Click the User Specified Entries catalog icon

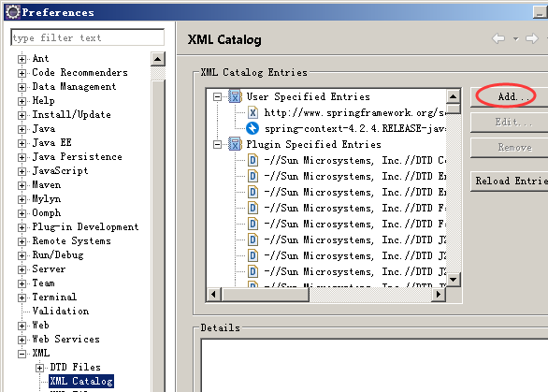coord(236,96)
